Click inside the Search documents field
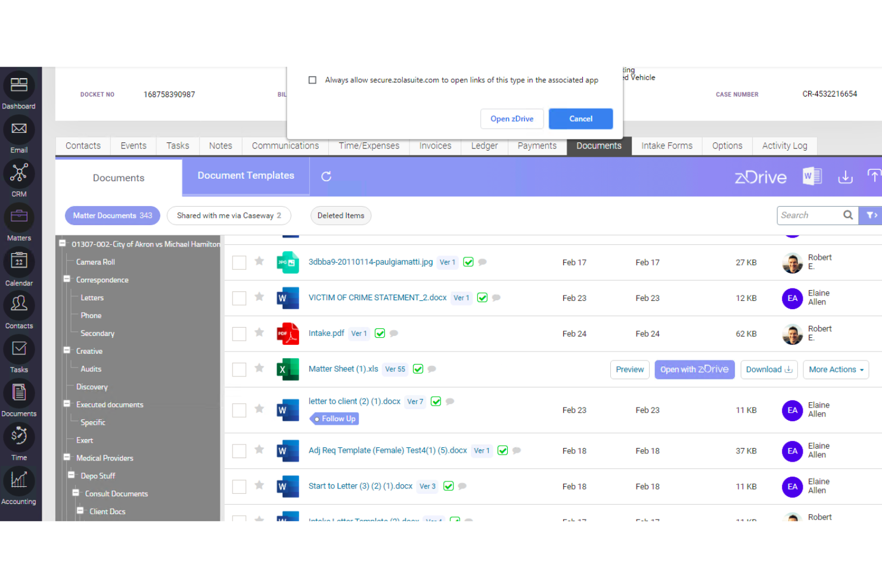 point(810,215)
